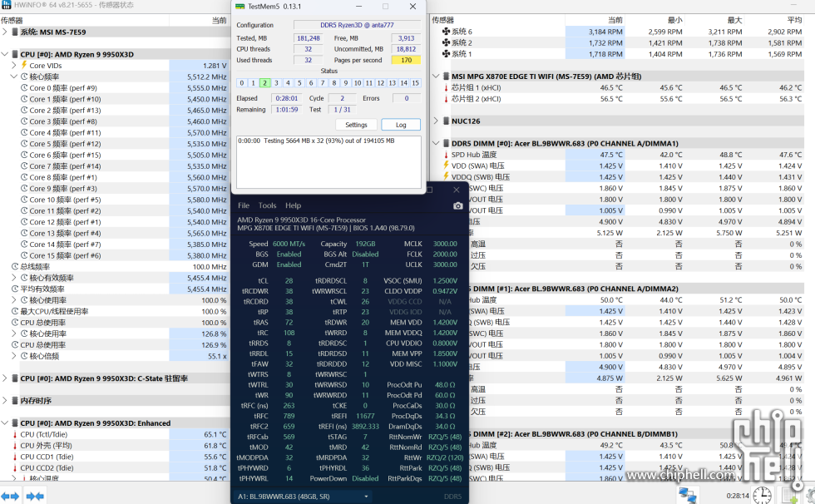Screen dimensions: 815x504
Task: Click the 最大 column header in right sensor panel
Action: (x=734, y=20)
